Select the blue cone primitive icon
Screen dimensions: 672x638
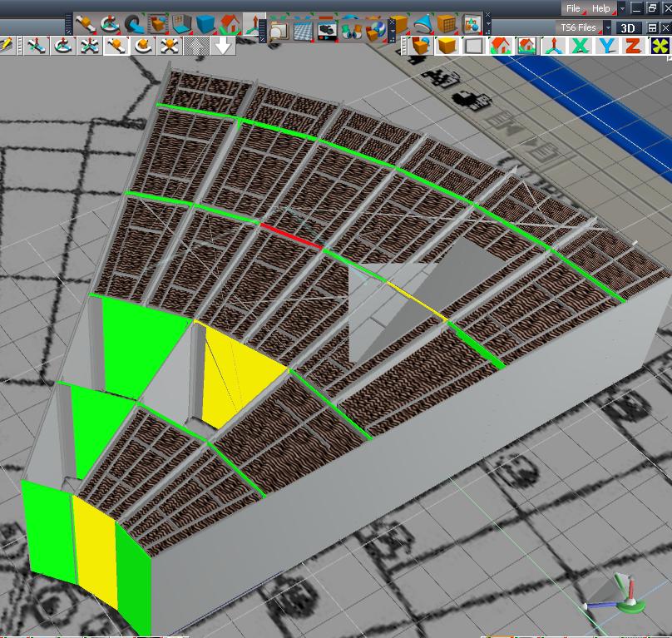tap(422, 23)
